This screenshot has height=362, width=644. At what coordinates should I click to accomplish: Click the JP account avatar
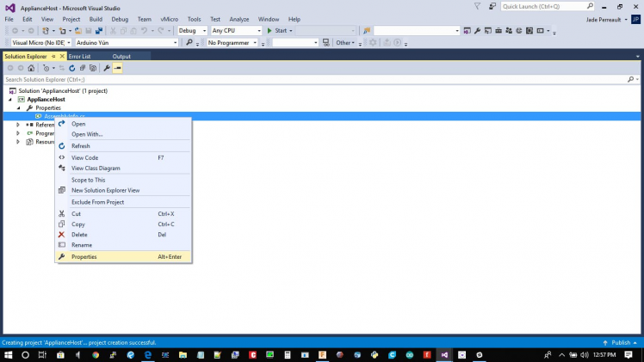(635, 19)
